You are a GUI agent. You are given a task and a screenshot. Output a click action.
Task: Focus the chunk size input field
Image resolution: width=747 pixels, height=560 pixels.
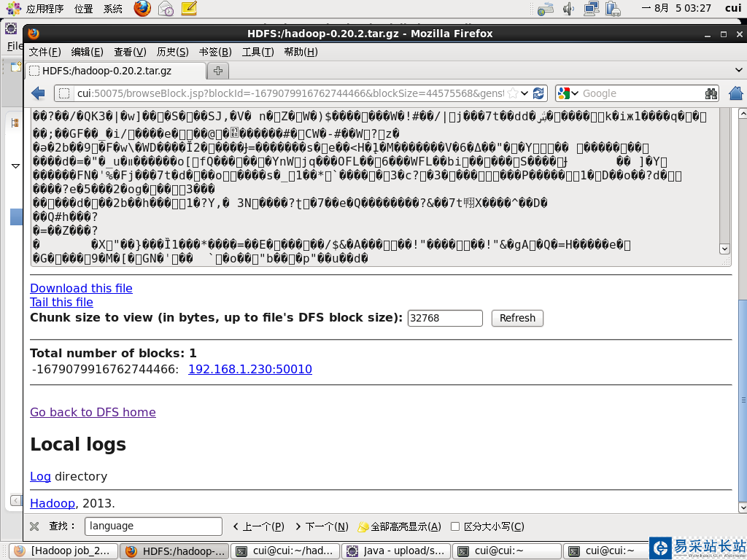(445, 318)
